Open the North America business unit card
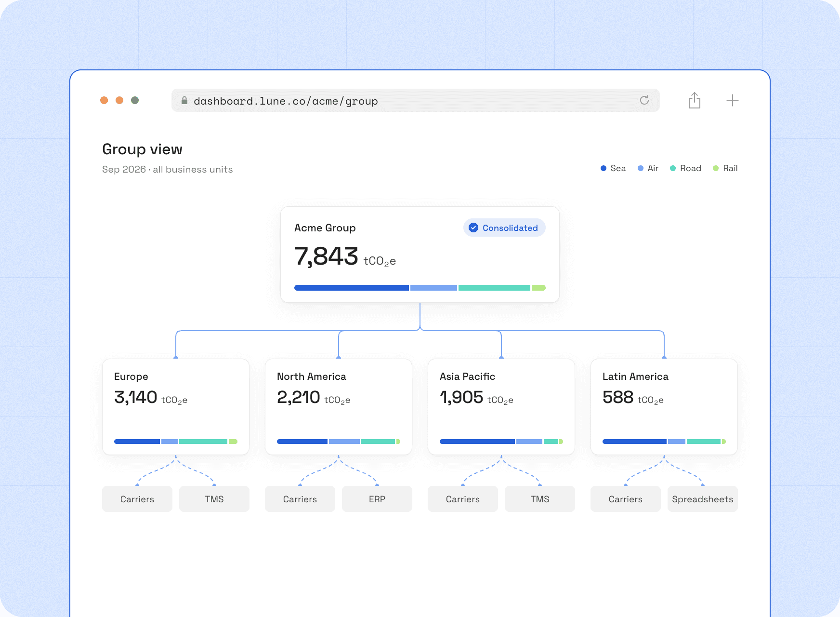Viewport: 840px width, 617px height. (x=339, y=406)
